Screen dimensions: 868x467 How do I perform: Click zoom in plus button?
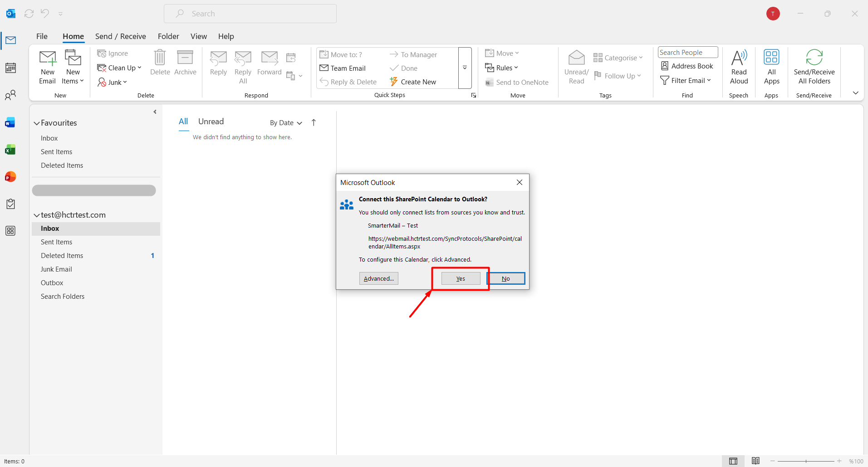839,461
